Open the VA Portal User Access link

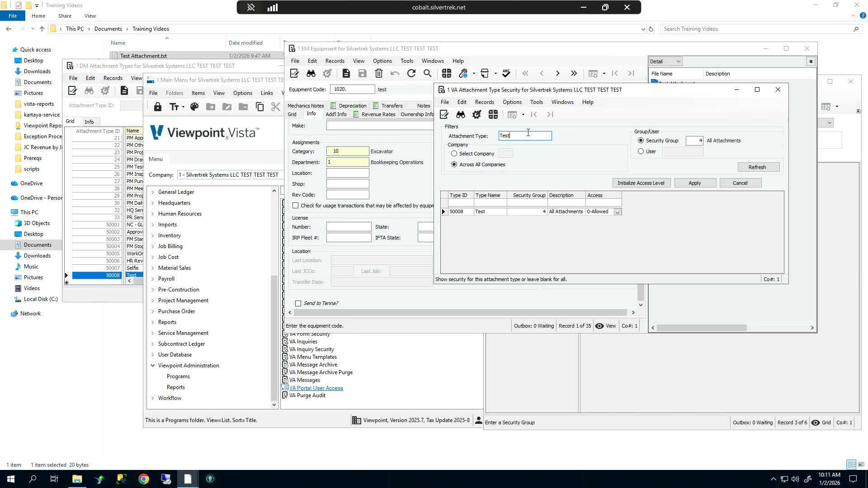(316, 388)
